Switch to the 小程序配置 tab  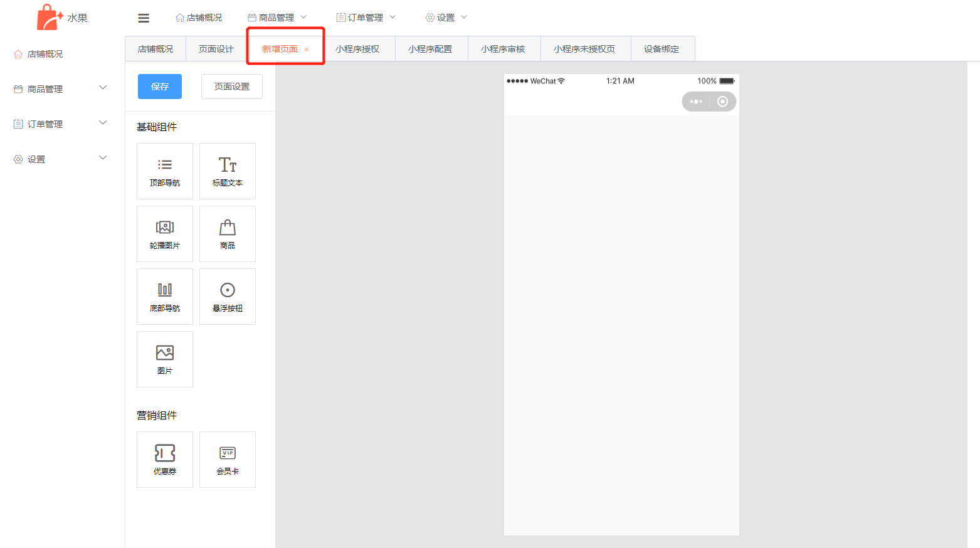coord(430,49)
